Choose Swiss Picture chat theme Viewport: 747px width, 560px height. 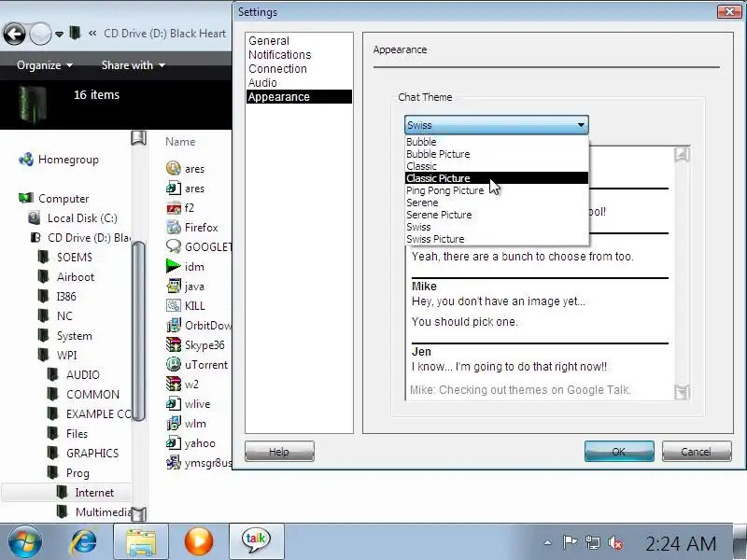(x=497, y=239)
